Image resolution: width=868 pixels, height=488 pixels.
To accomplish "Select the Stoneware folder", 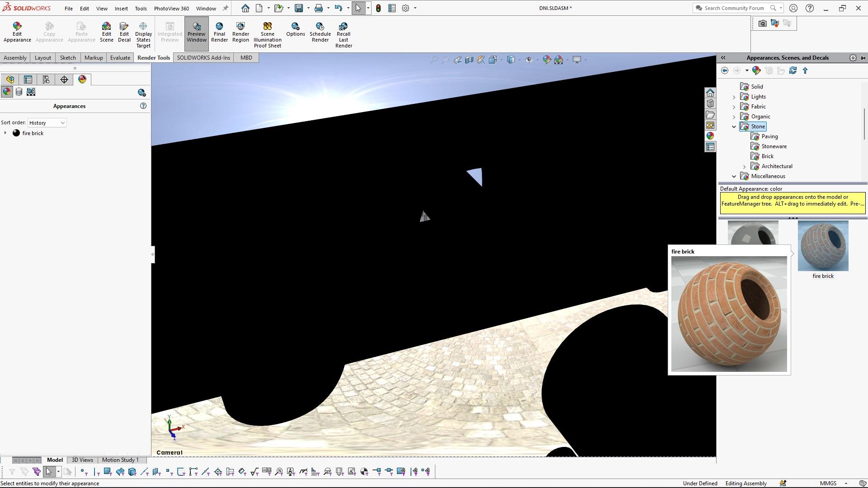I will point(774,146).
